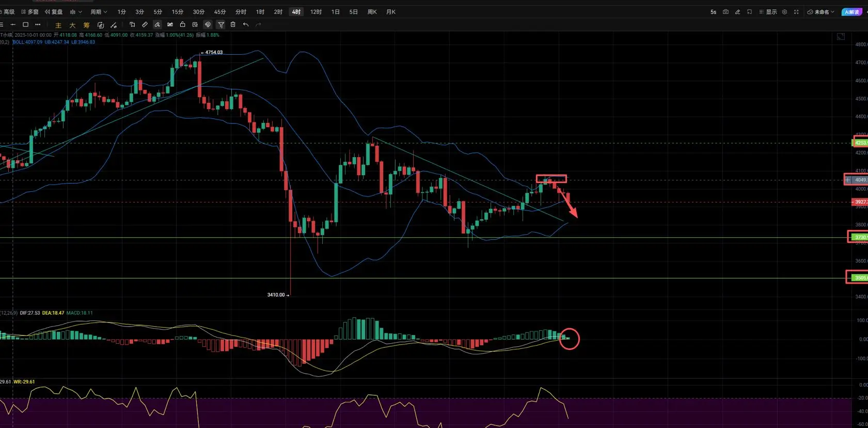868x428 pixels.
Task: Select the 5日 timeframe
Action: (354, 12)
